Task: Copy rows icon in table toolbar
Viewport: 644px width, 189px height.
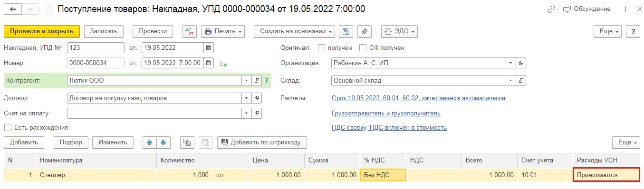Action: [187, 142]
